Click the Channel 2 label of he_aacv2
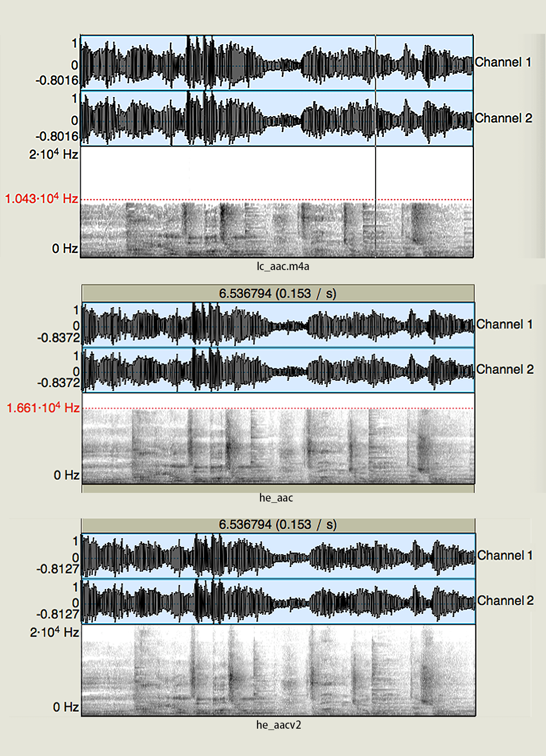This screenshot has height=756, width=546. point(505,601)
